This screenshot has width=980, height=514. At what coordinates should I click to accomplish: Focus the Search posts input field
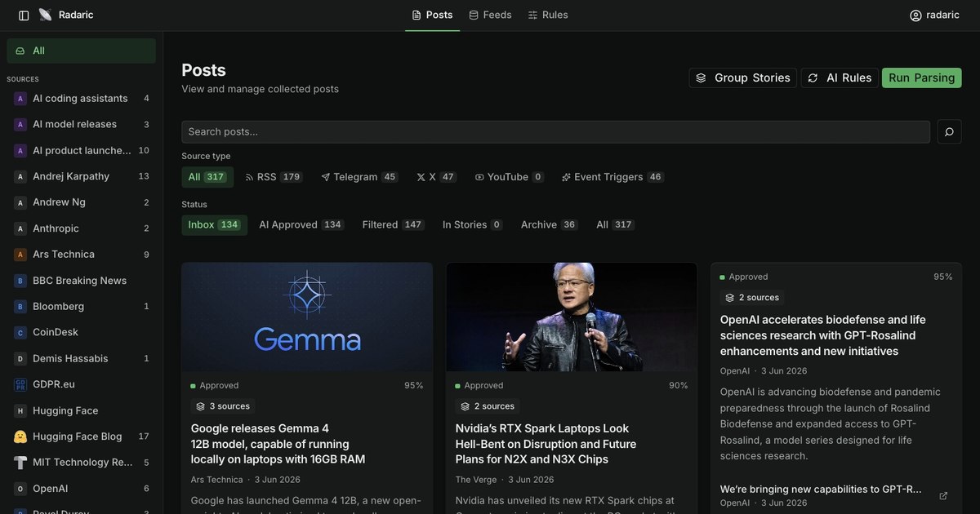point(555,132)
